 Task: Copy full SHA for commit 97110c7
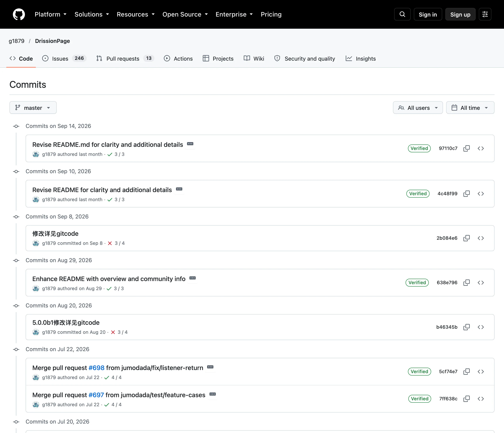pos(467,148)
